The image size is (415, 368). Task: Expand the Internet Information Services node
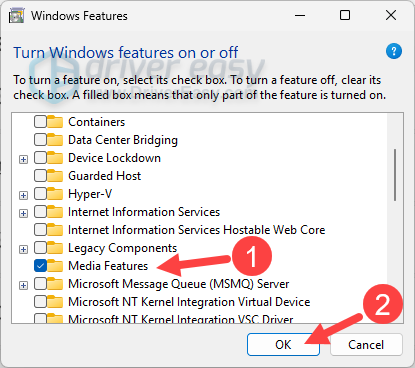coord(23,213)
